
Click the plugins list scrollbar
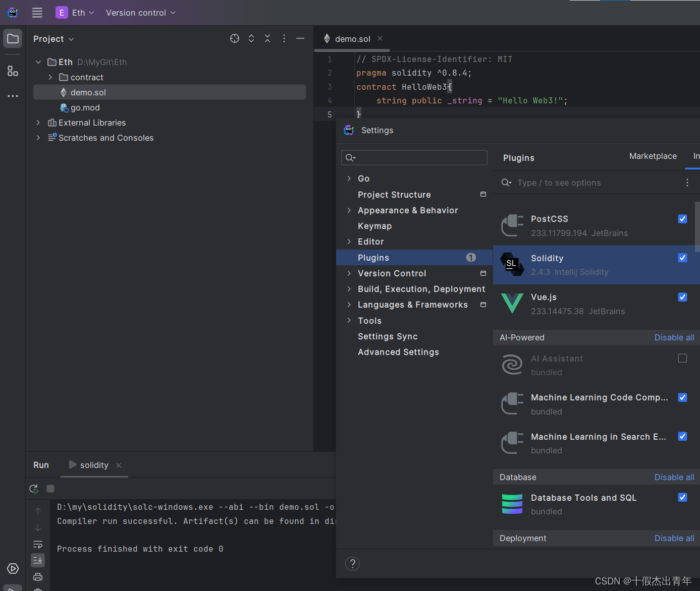(x=697, y=227)
